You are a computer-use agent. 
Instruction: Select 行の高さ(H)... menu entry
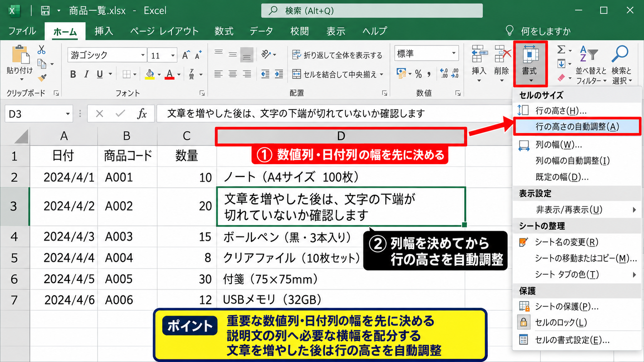577,111
